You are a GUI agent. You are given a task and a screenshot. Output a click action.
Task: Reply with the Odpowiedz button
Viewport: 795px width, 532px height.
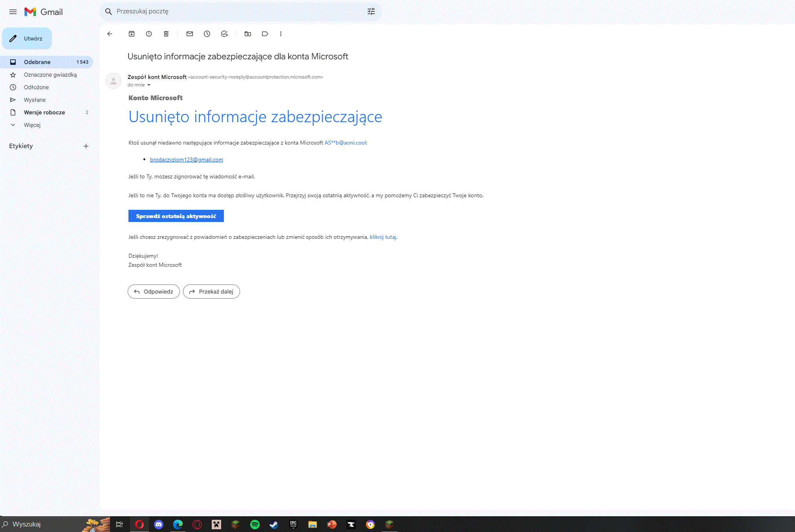(154, 292)
